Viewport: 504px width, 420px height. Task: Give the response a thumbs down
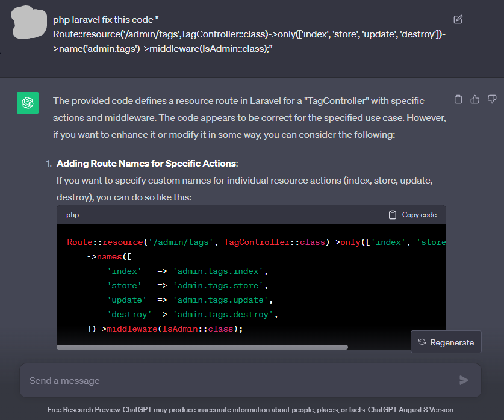(492, 99)
